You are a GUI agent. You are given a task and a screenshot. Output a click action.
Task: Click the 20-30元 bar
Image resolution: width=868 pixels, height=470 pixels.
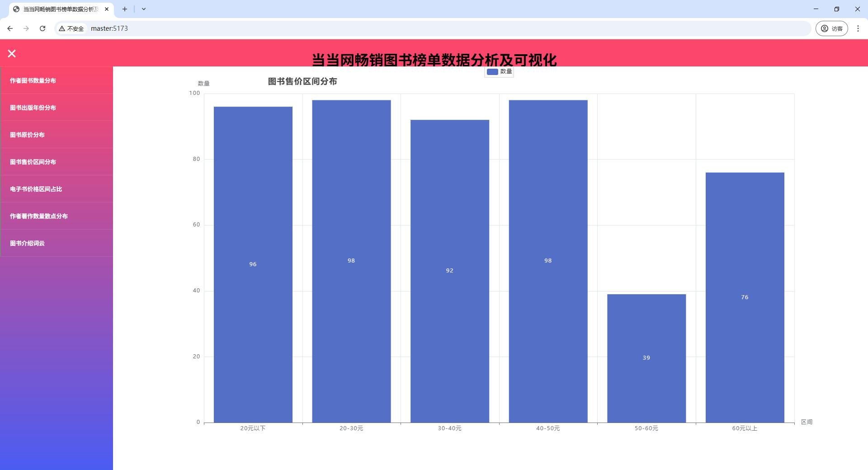click(351, 261)
